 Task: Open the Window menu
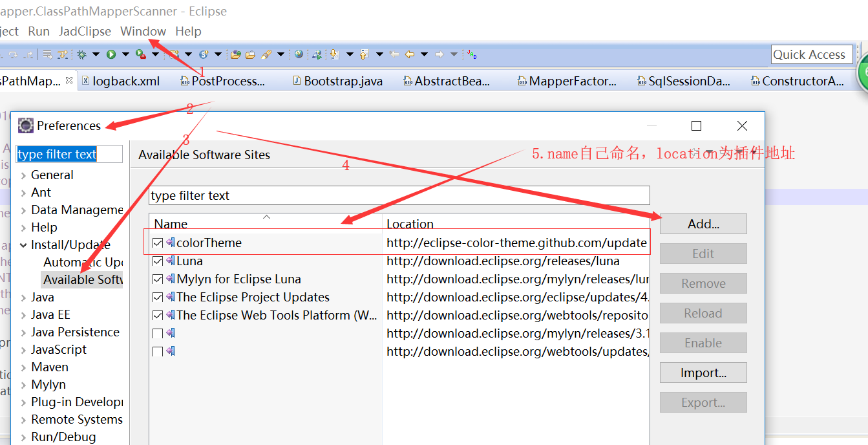coord(143,31)
